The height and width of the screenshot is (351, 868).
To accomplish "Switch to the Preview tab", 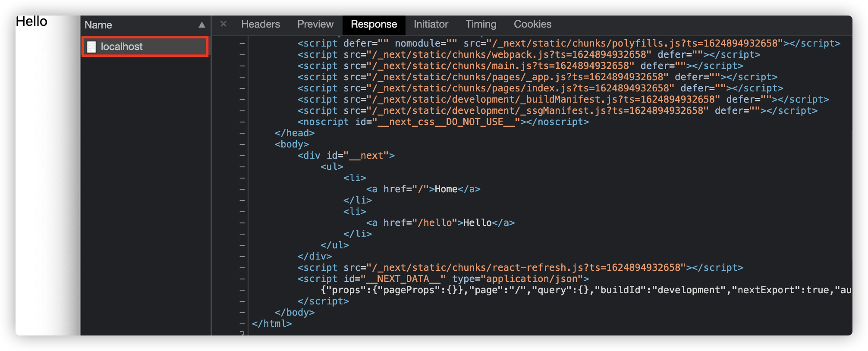I will [315, 24].
